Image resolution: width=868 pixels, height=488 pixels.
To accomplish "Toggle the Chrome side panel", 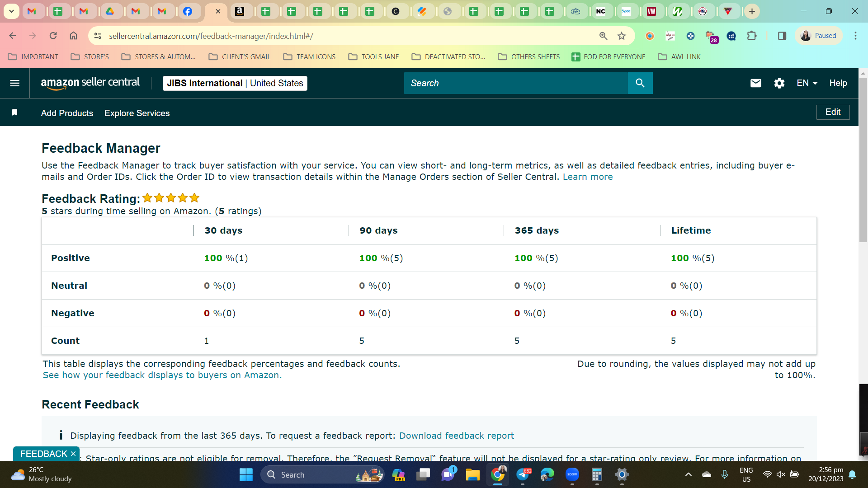I will (x=782, y=36).
